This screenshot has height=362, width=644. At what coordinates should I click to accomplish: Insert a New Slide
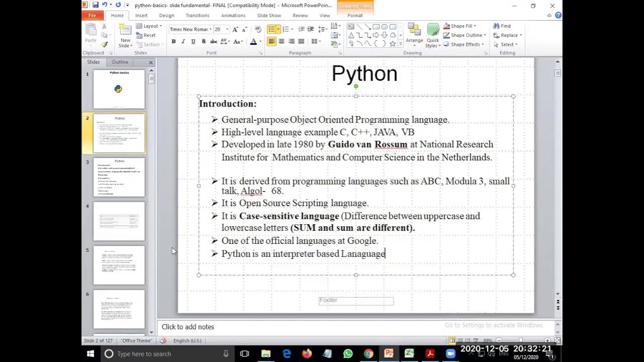coord(125,35)
